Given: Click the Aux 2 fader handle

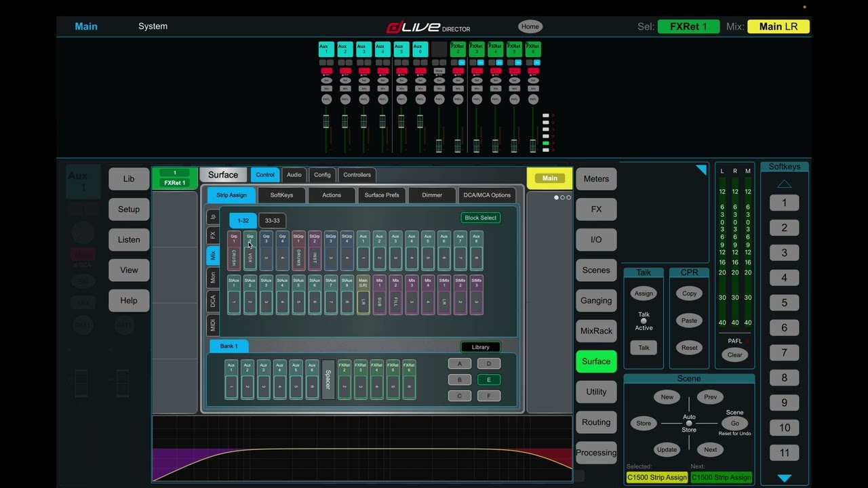Looking at the screenshot, I should point(344,122).
